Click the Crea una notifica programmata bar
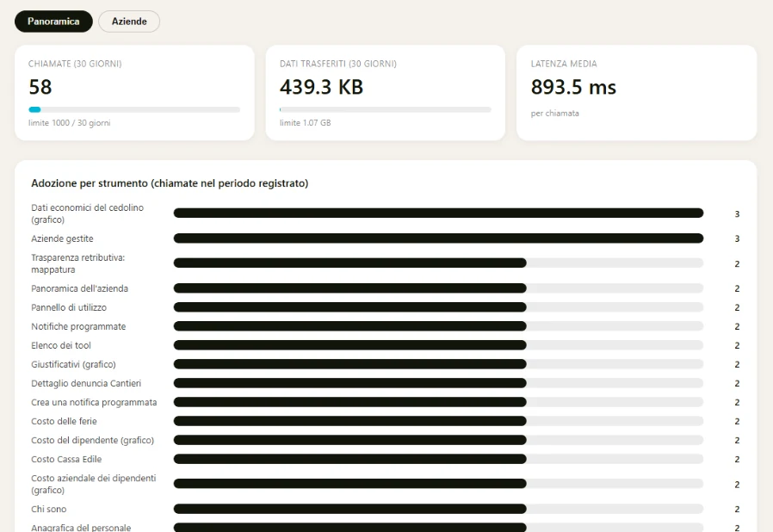The width and height of the screenshot is (773, 532). [438, 402]
